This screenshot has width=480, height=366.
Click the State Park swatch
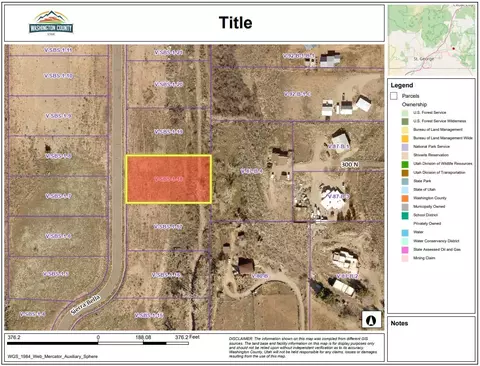(405, 181)
